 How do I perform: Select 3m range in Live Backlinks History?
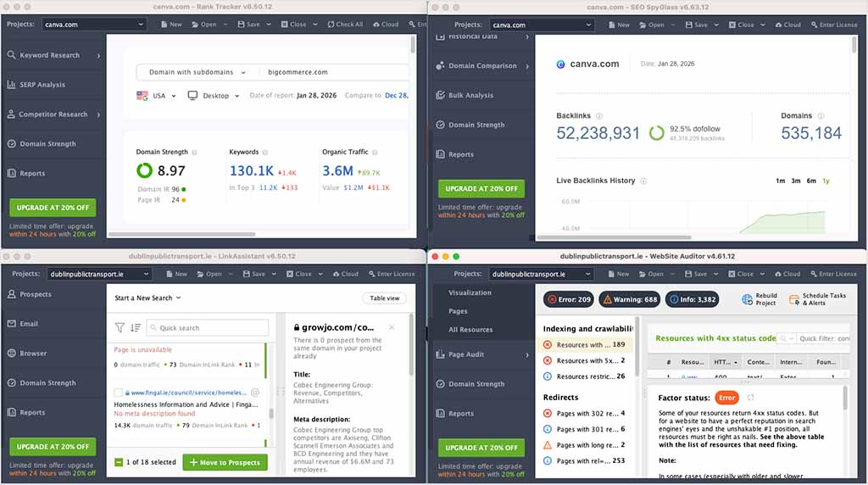[795, 181]
